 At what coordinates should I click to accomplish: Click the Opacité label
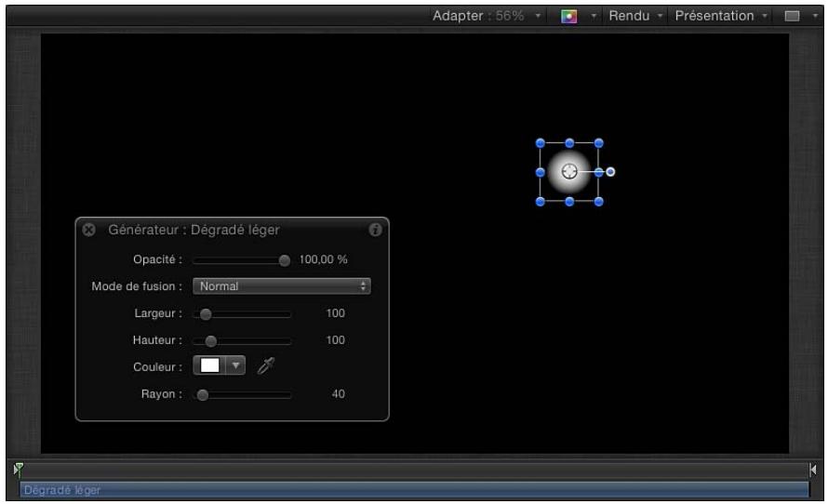[x=157, y=259]
